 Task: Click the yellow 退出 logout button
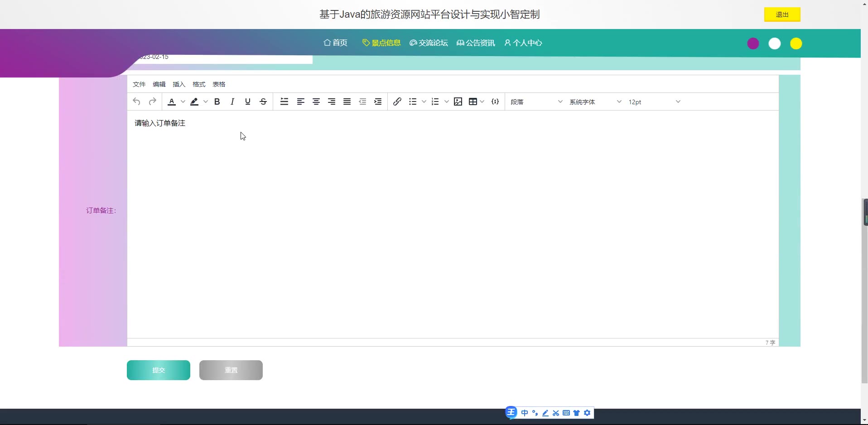782,14
